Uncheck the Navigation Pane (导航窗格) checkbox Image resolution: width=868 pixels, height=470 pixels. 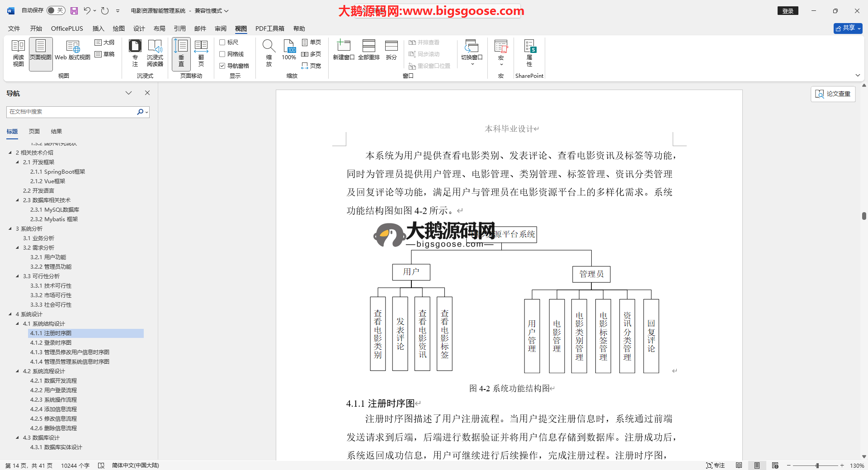[x=222, y=66]
